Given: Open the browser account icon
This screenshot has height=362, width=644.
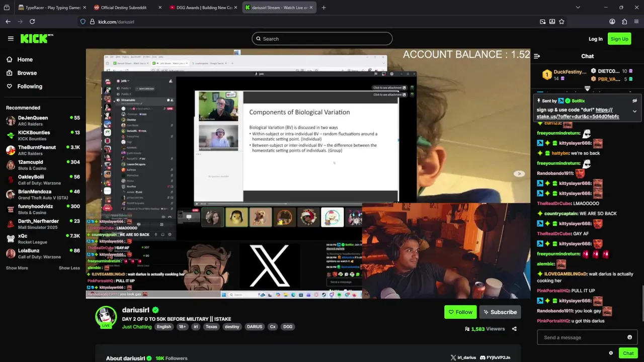Looking at the screenshot, I should (x=612, y=22).
